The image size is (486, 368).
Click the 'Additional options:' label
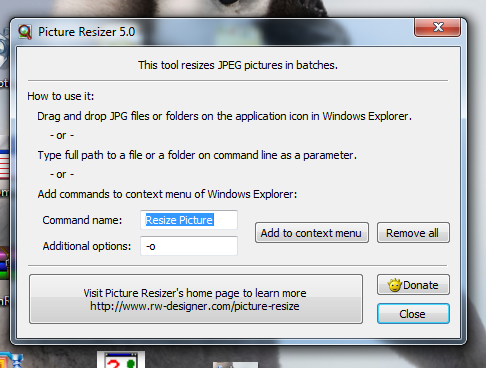tap(87, 246)
